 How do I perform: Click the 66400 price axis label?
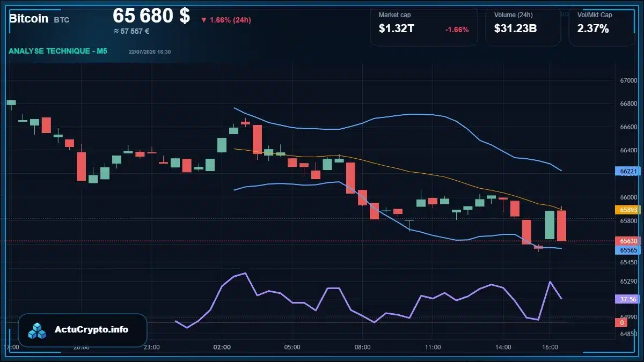[628, 150]
